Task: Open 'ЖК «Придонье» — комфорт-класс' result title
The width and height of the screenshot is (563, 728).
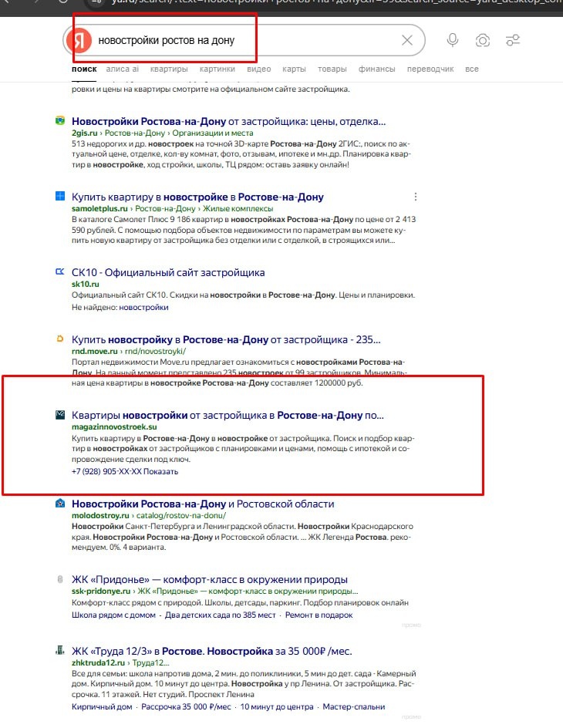Action: tap(209, 579)
